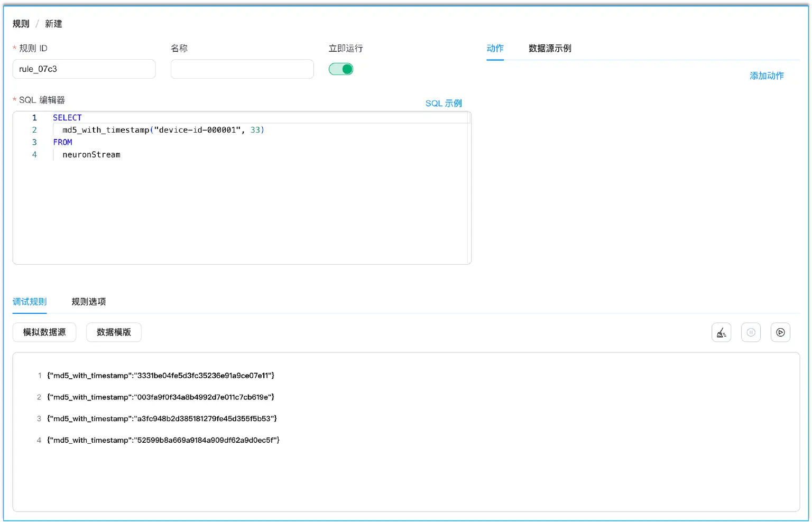Click the 模拟数据源 button
The image size is (812, 522).
point(44,332)
